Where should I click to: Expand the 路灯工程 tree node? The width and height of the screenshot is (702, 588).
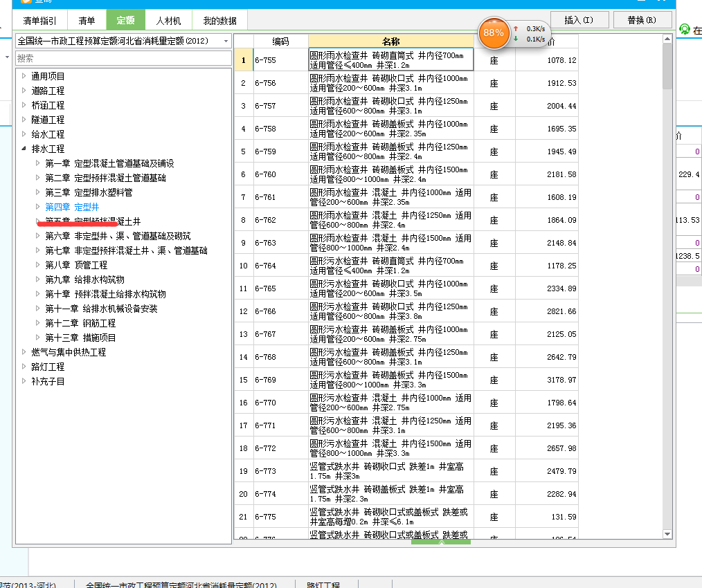tap(24, 367)
